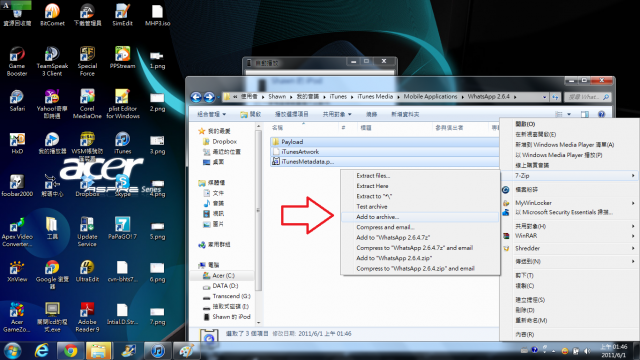
Task: Select MHP3.iso desktop file
Action: (x=158, y=15)
